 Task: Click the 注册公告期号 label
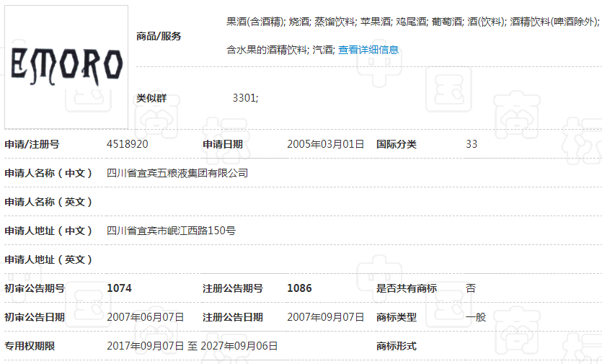click(x=233, y=288)
